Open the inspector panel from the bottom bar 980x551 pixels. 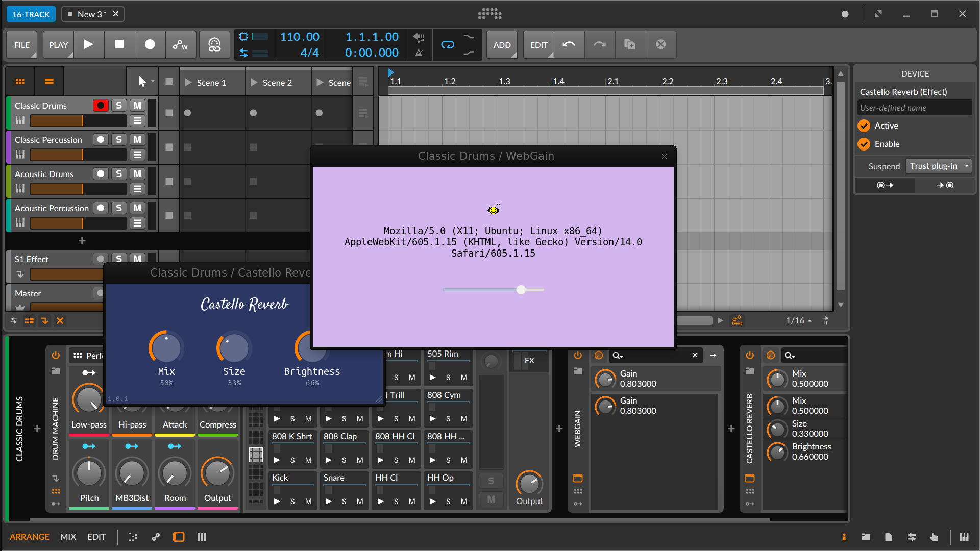(844, 537)
